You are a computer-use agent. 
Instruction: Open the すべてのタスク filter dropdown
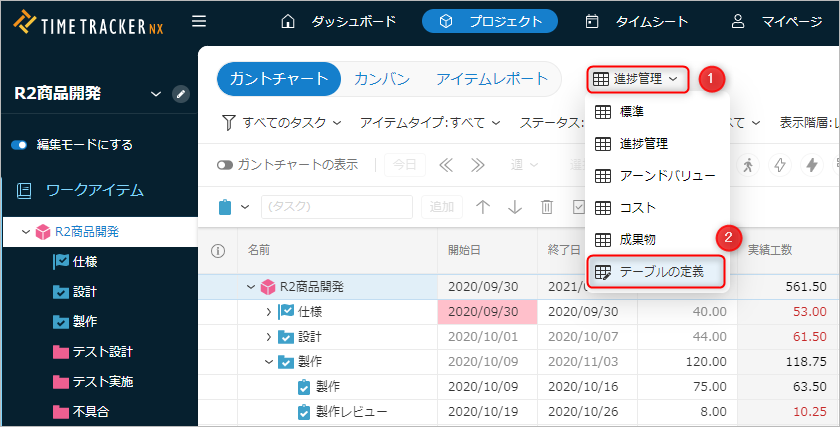click(281, 122)
